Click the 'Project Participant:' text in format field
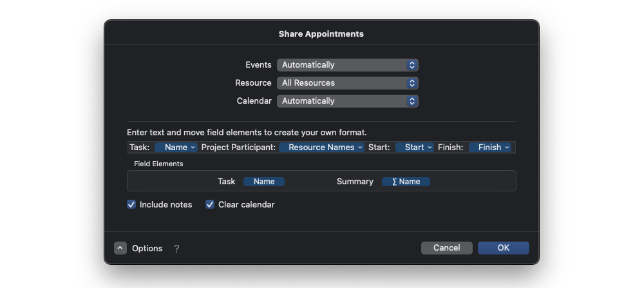Viewport: 644px width, 288px height. coord(238,148)
